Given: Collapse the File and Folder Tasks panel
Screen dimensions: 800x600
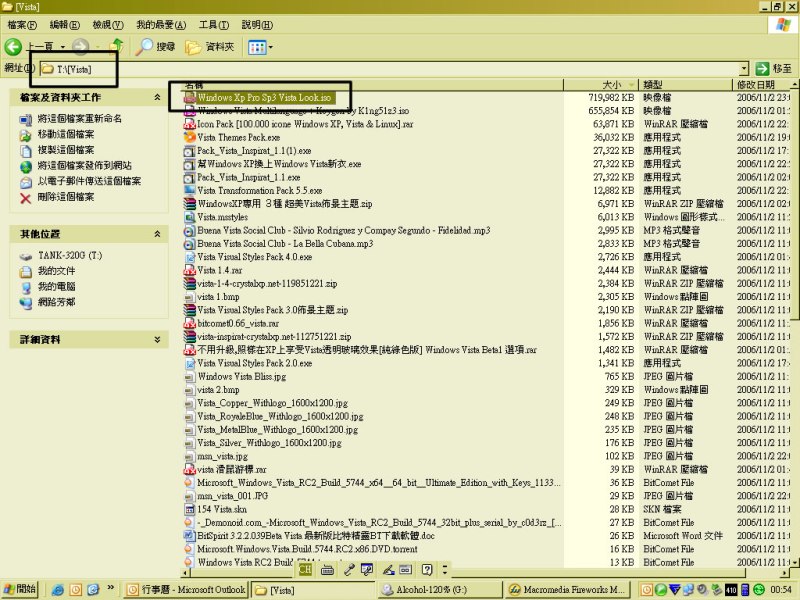Looking at the screenshot, I should 157,97.
